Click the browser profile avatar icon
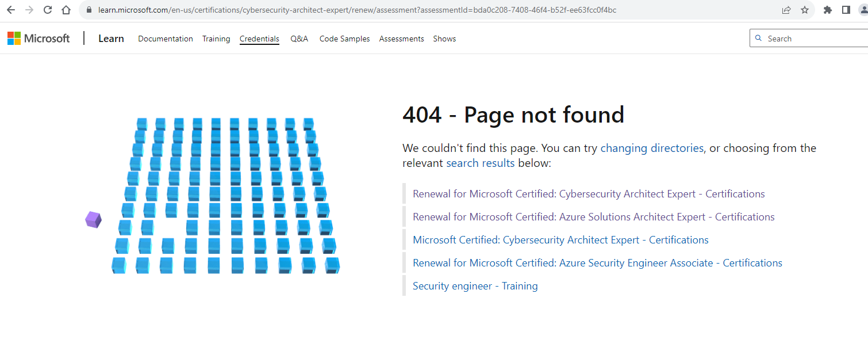Image resolution: width=868 pixels, height=343 pixels. tap(864, 9)
